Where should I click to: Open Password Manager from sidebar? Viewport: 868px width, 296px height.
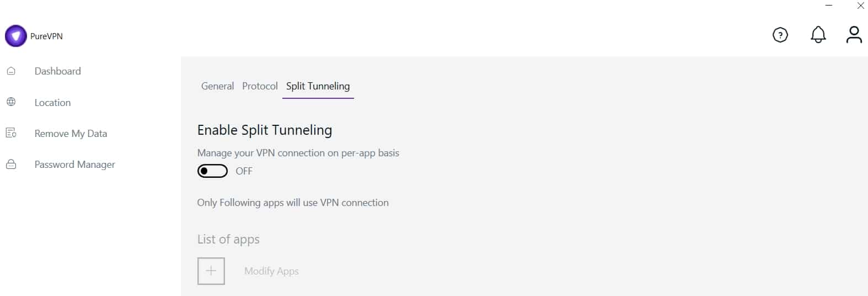click(75, 165)
